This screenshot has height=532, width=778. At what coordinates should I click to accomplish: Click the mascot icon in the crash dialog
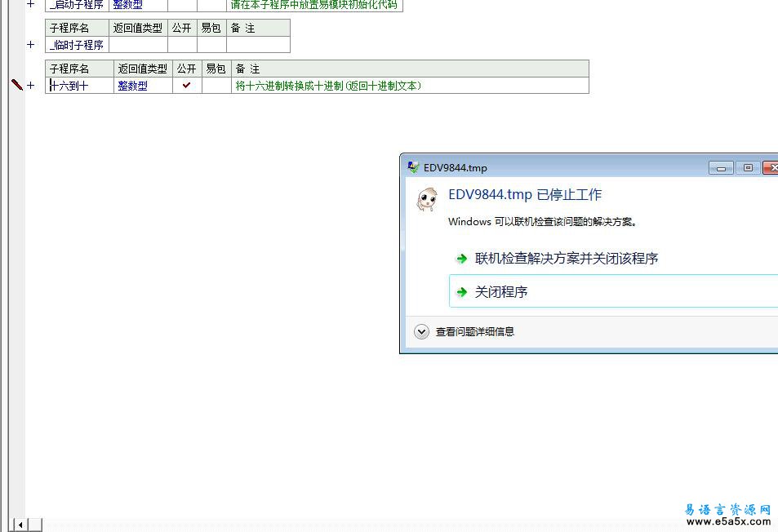click(x=426, y=199)
